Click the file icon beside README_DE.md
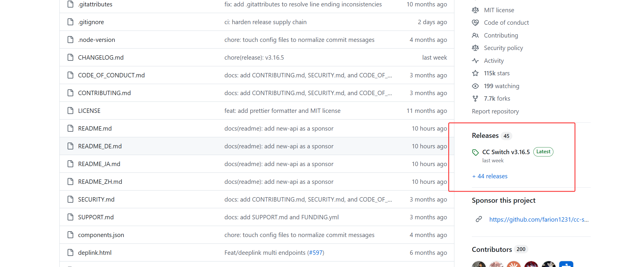This screenshot has height=267, width=644. (70, 146)
